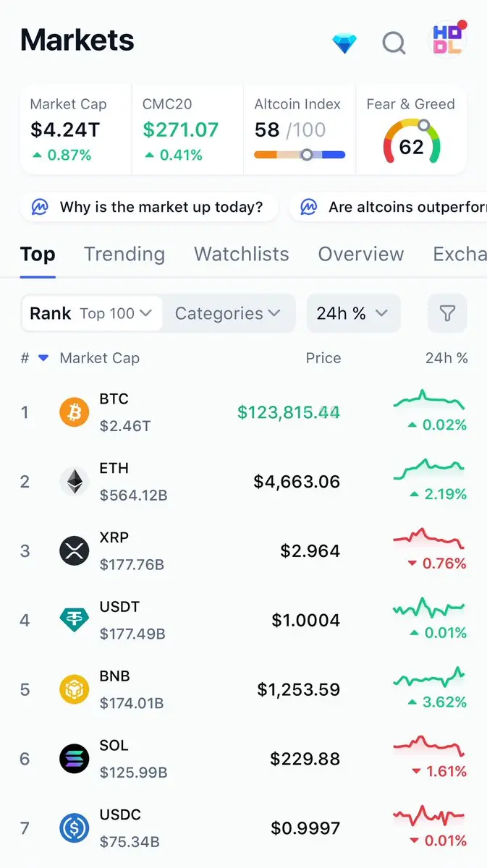
Task: Open the Overview tab
Action: point(361,254)
